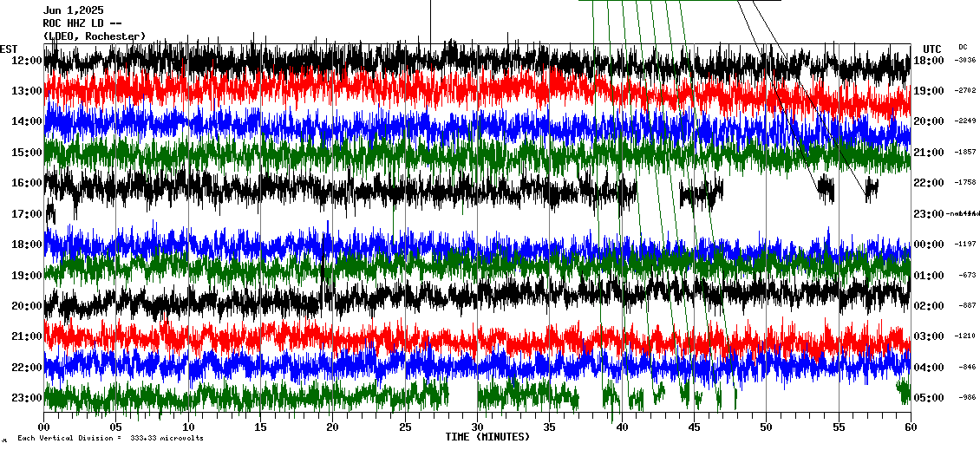Screen dimensions: 980x450
Task: Click the -3036 DC offset value
Action: [x=965, y=61]
